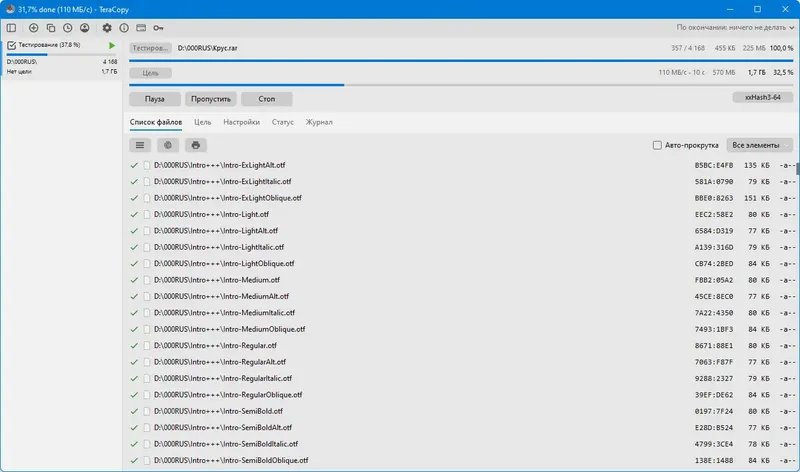Click the user account toolbar icon
The image size is (800, 472).
[x=85, y=28]
